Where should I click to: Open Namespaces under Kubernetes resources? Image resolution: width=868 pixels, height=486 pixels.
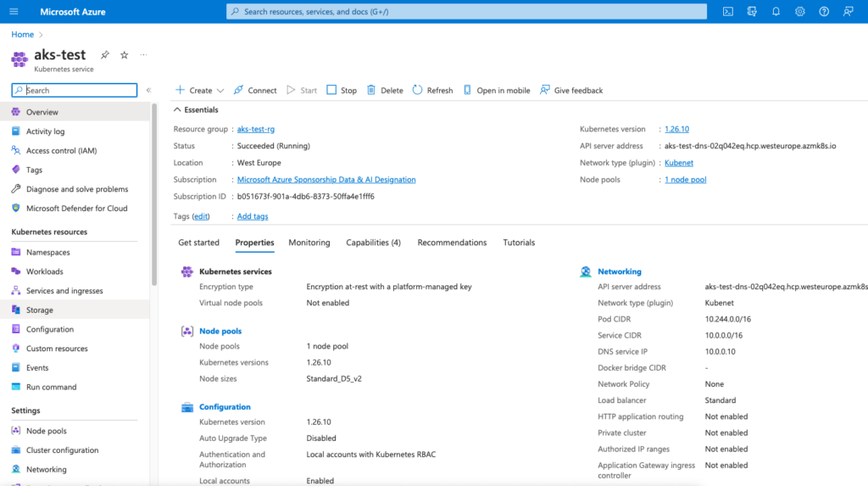point(75,252)
